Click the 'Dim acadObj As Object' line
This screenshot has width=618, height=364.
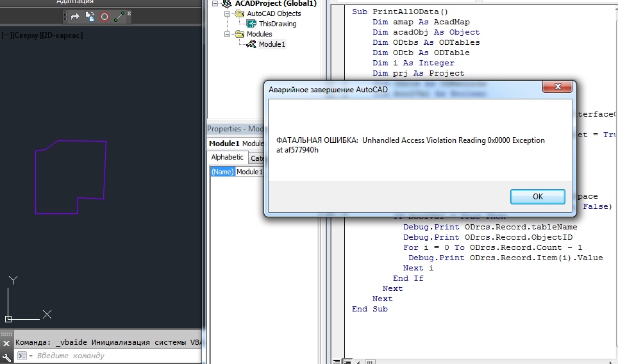[426, 32]
